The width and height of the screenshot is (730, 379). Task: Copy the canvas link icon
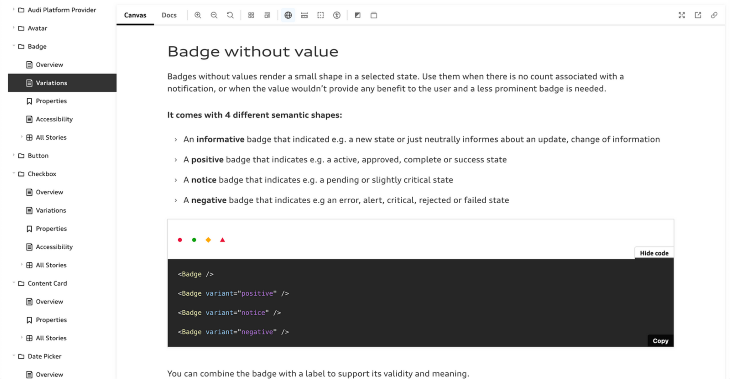[714, 15]
